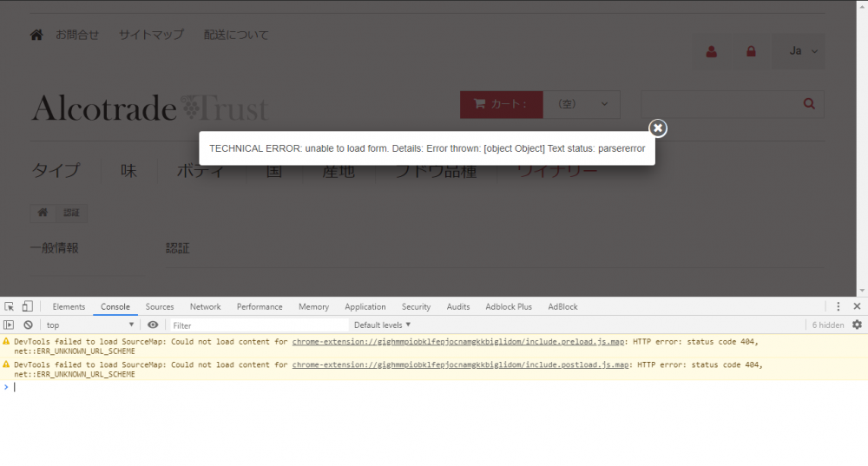Switch to the Application tab
Screen dimensions: 868x466
coord(365,306)
